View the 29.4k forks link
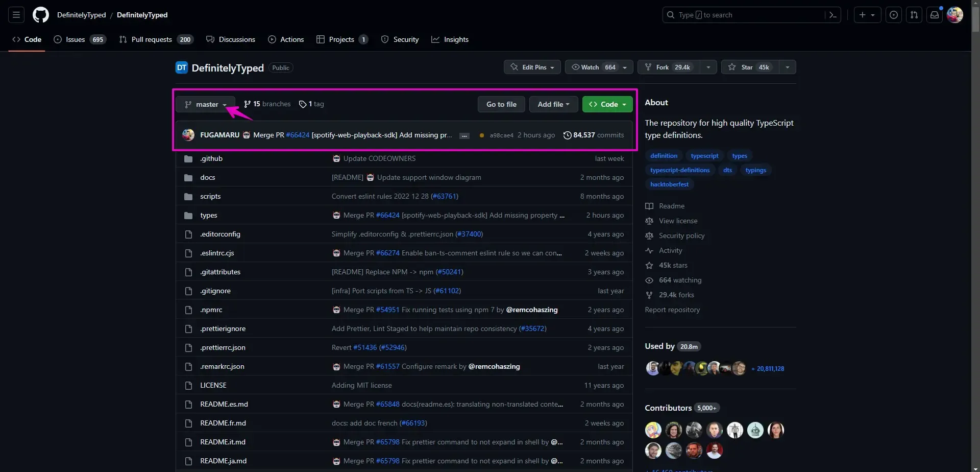 [670, 295]
